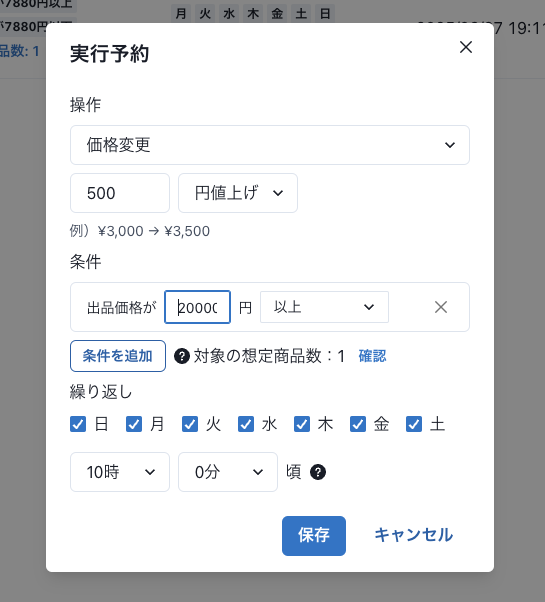The height and width of the screenshot is (602, 545).
Task: Uncheck the 金 (Friday) checkbox
Action: tap(358, 424)
